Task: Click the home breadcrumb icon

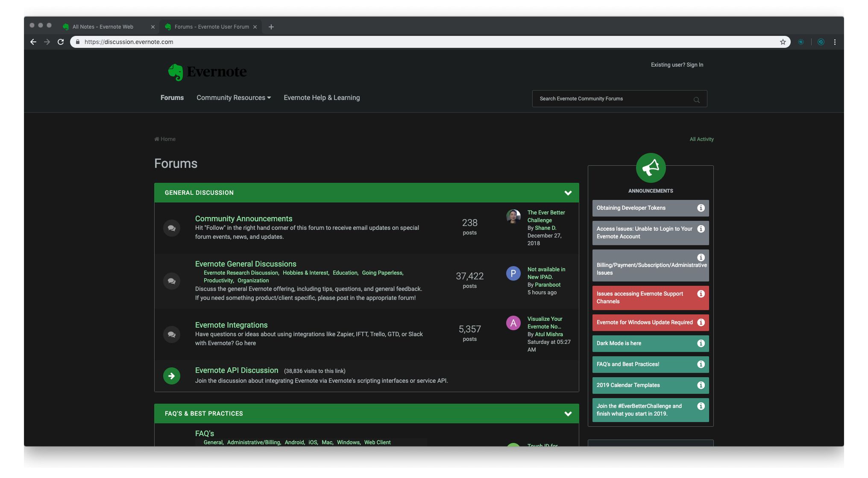Action: click(x=157, y=139)
